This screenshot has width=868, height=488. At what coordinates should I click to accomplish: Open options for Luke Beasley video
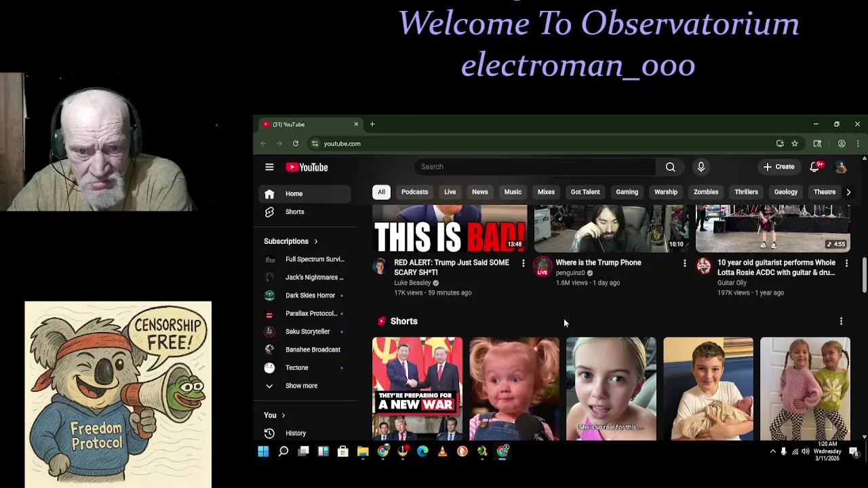523,263
